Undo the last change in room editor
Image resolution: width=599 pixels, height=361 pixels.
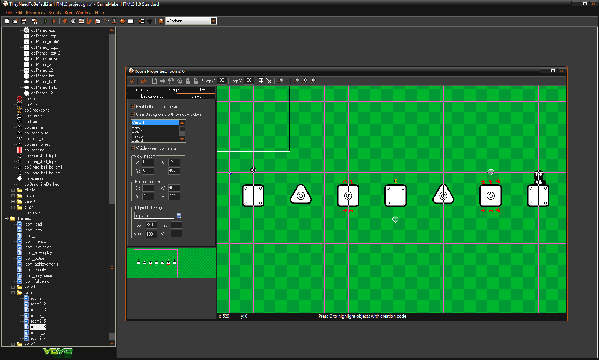tap(143, 81)
